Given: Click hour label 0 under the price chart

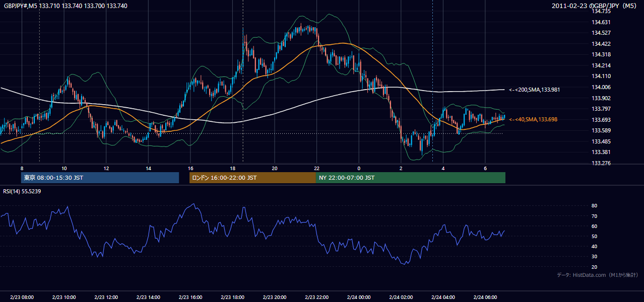Looking at the screenshot, I should pos(359,168).
